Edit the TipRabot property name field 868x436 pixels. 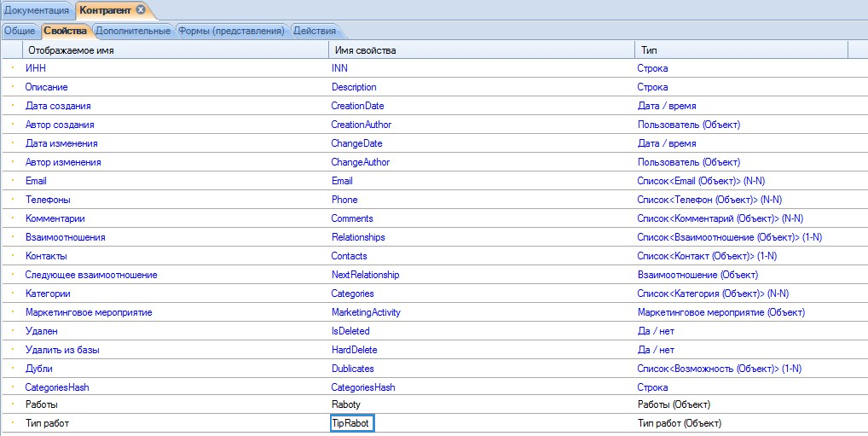tap(352, 423)
